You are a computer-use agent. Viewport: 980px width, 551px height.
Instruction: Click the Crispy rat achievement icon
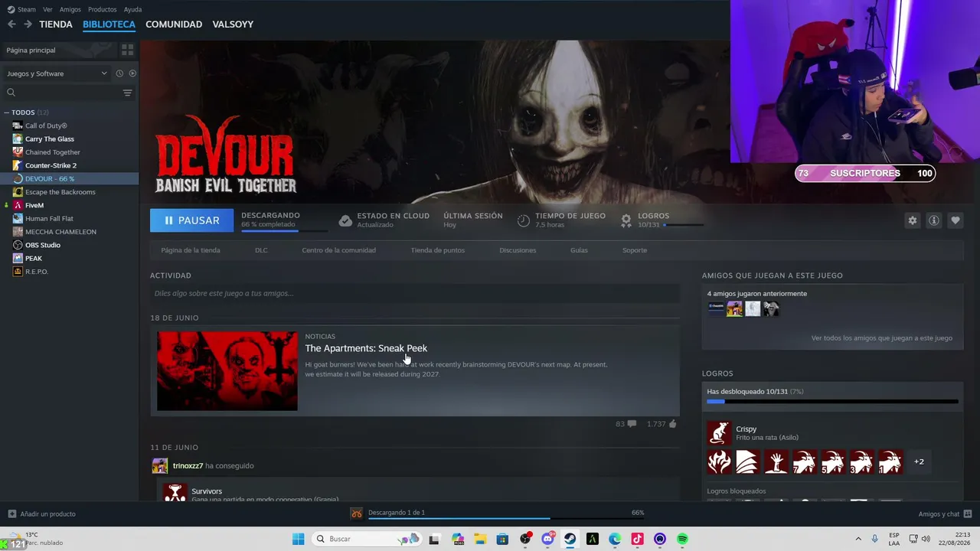tap(719, 433)
